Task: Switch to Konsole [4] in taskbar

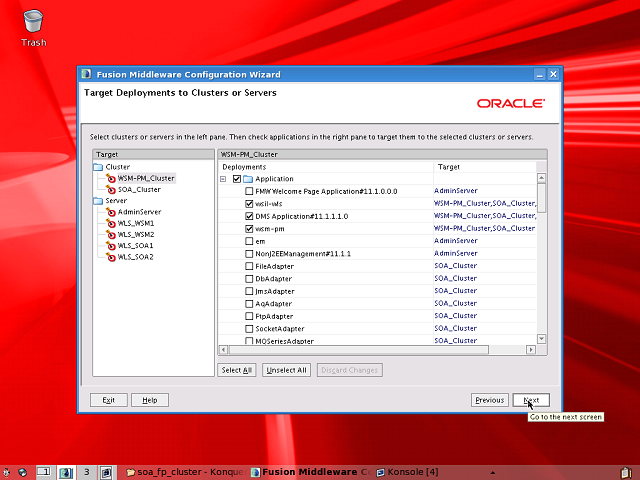Action: click(407, 472)
